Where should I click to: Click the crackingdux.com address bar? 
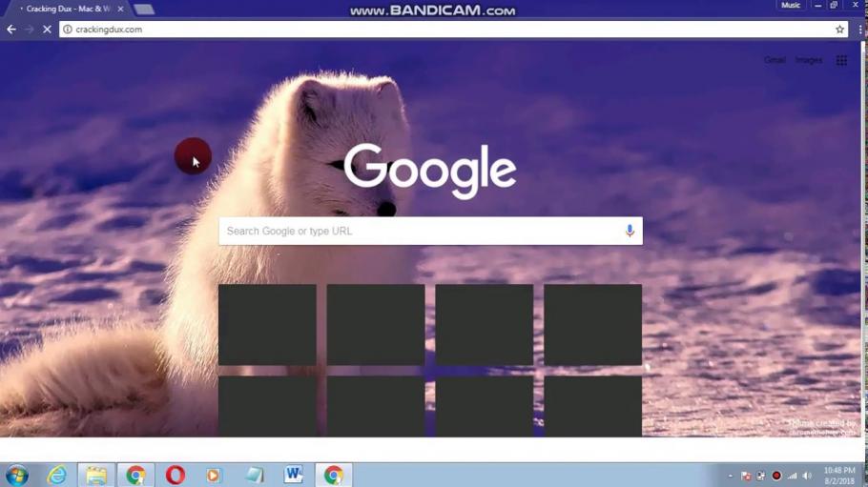451,30
